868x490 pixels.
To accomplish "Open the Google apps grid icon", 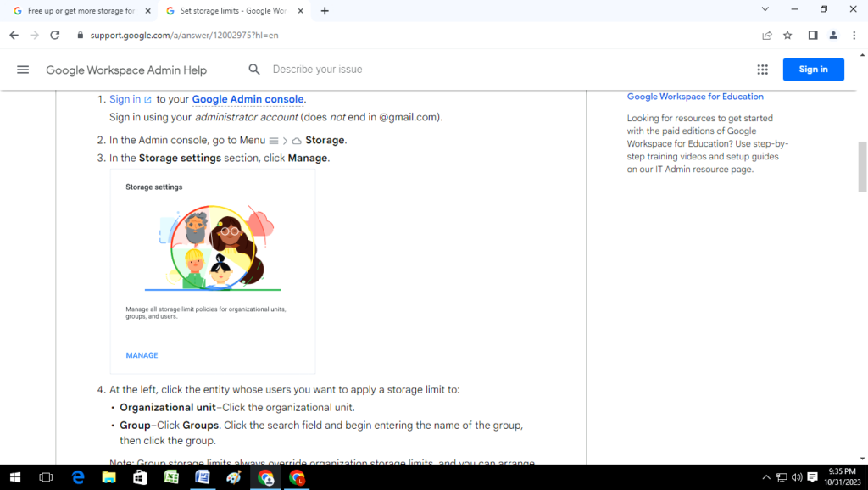I will (762, 70).
